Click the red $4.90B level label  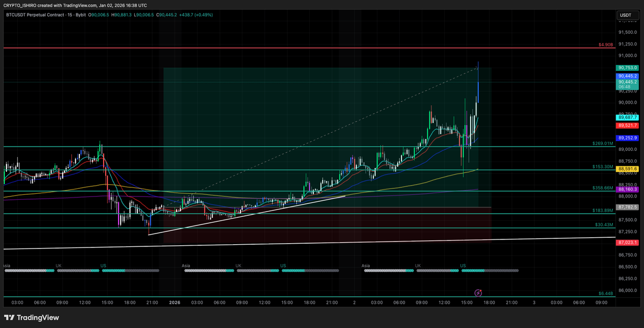pyautogui.click(x=605, y=45)
